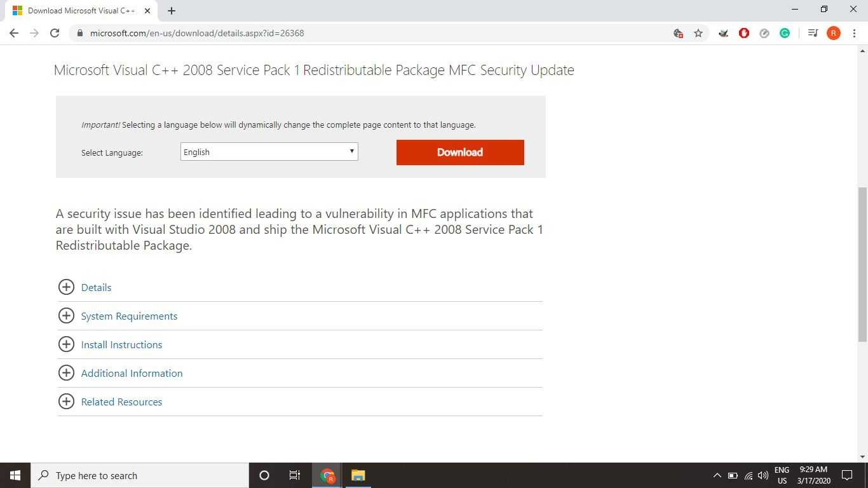Expand Install Instructions with its plus icon
868x488 pixels.
66,344
